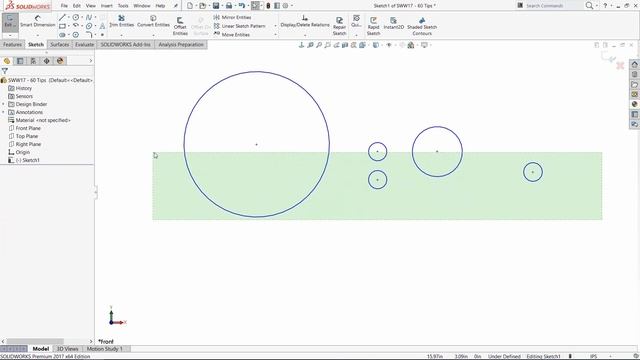Open Display/Delete Relations tool

pyautogui.click(x=305, y=21)
